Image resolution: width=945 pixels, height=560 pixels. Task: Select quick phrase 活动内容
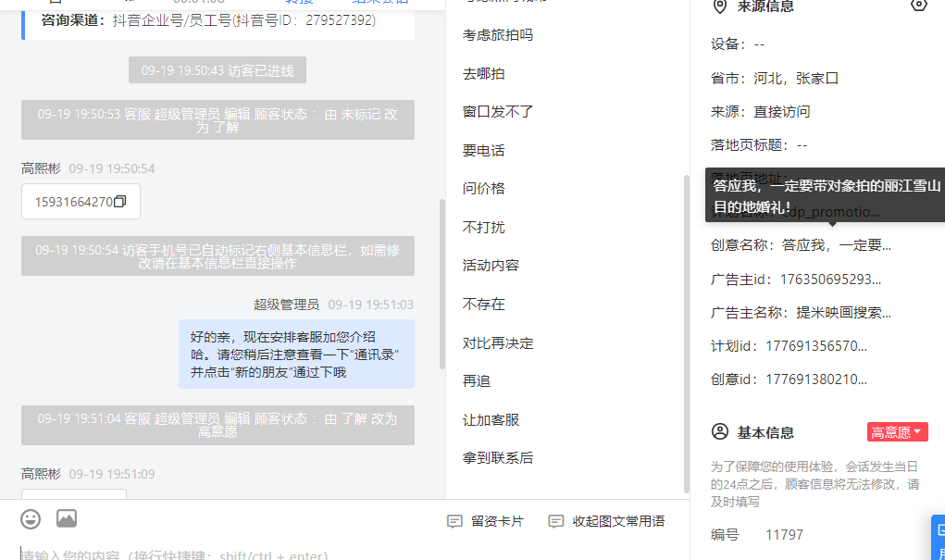[x=491, y=266]
